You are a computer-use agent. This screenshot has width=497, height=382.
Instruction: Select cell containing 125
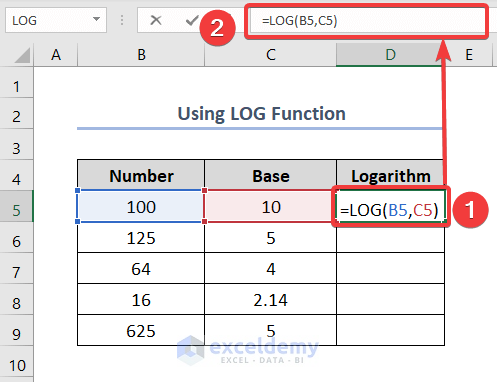click(x=141, y=237)
